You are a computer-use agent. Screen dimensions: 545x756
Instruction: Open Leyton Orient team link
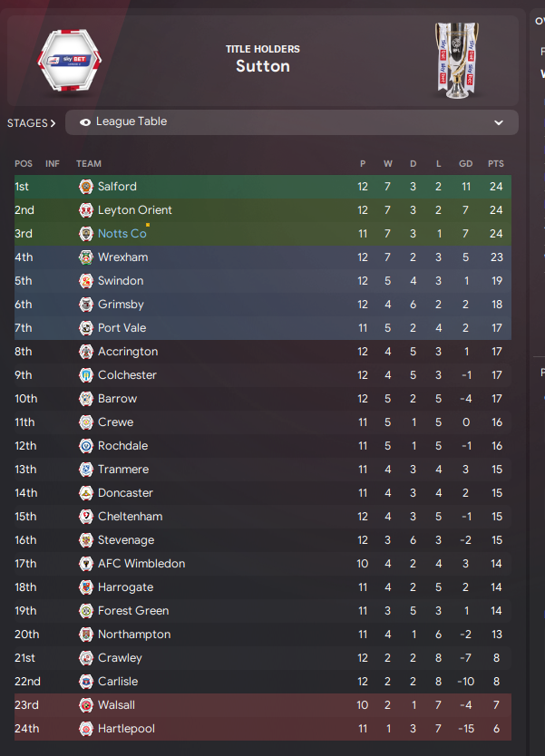tap(134, 210)
